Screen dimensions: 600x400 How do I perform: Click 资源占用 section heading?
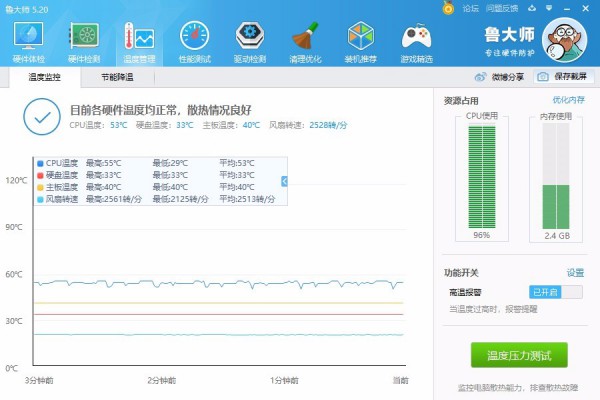point(461,101)
